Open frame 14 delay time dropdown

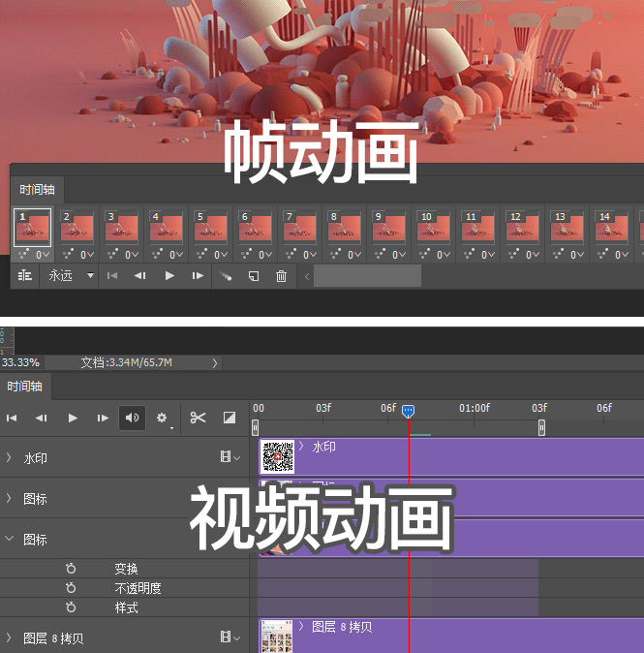pyautogui.click(x=622, y=255)
